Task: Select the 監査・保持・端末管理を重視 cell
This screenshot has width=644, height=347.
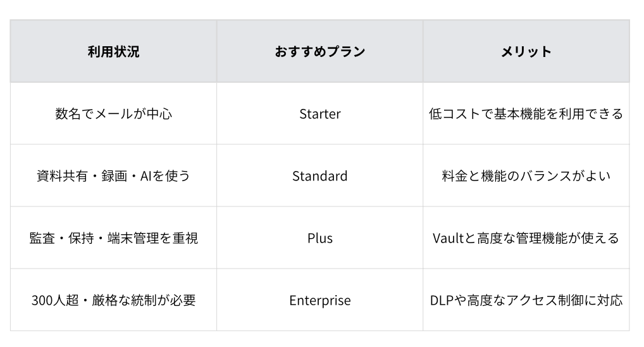Action: point(113,238)
